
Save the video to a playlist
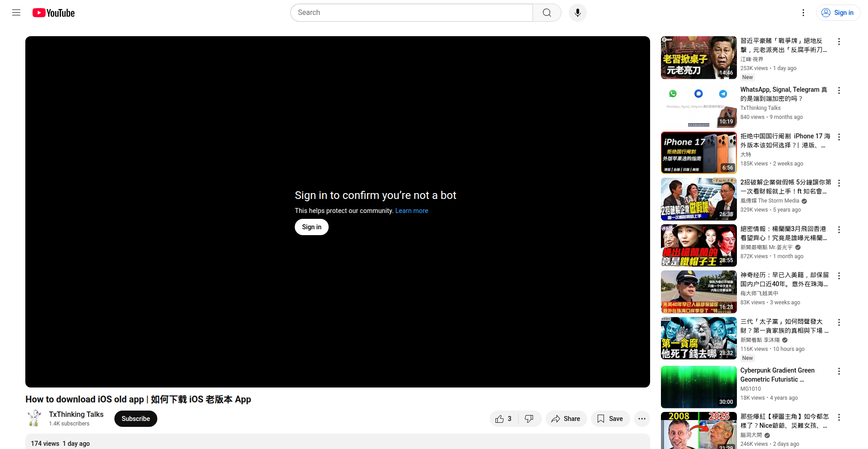point(610,419)
